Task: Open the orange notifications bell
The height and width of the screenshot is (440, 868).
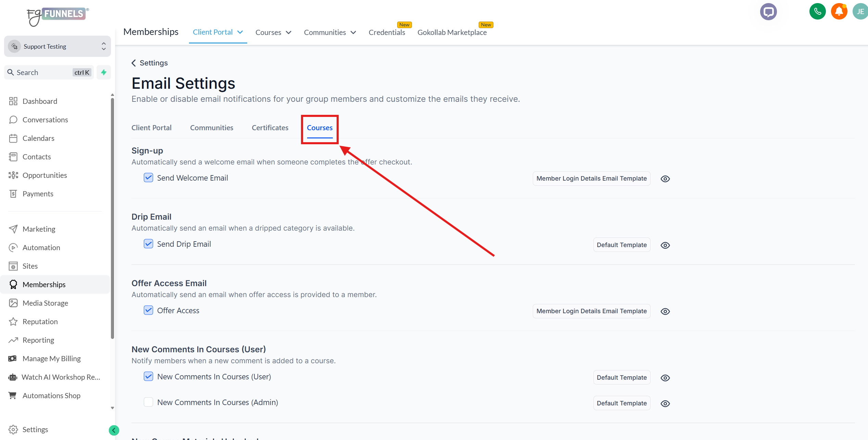Action: [839, 12]
